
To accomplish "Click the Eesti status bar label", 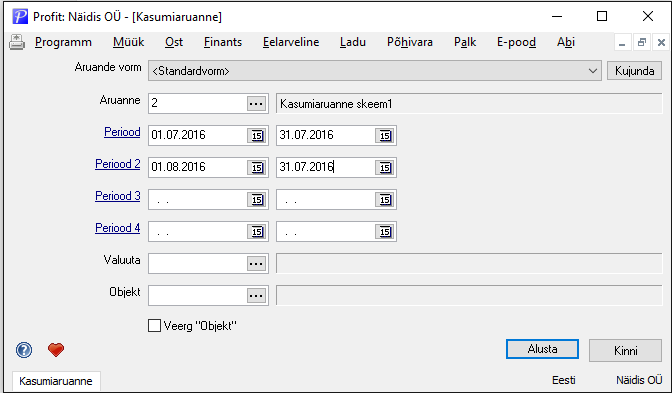I will (x=564, y=380).
